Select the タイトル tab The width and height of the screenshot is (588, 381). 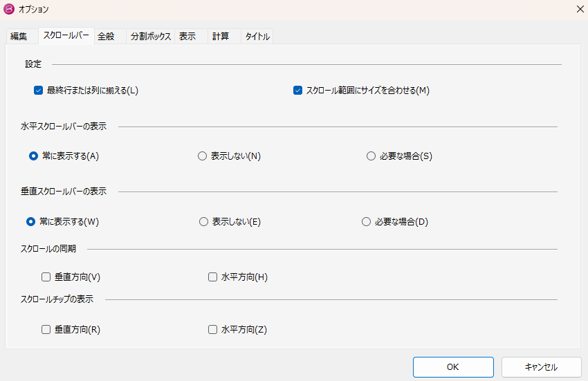point(257,37)
